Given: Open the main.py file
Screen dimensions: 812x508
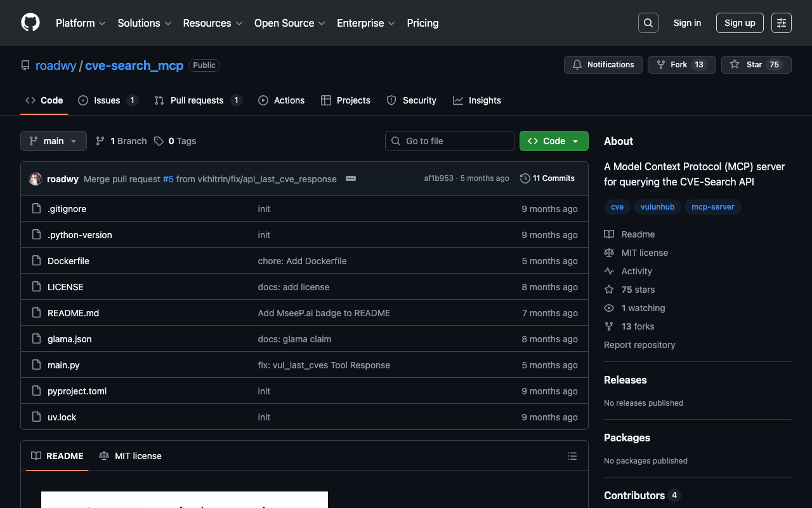Looking at the screenshot, I should click(x=63, y=365).
